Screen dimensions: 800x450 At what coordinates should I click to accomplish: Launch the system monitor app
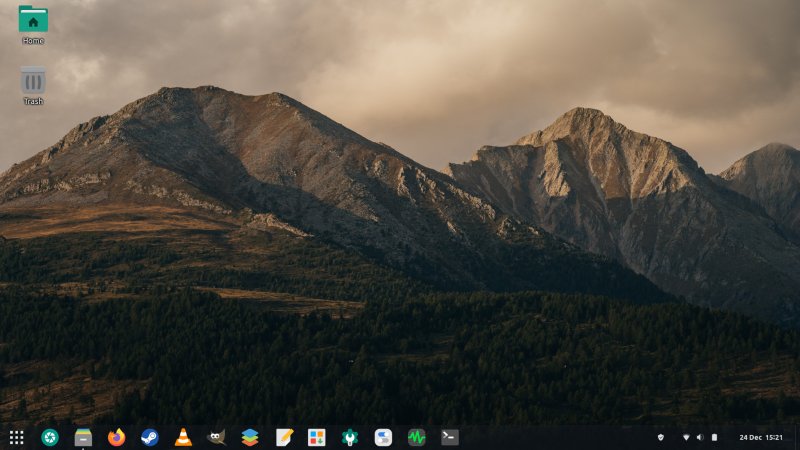(417, 437)
